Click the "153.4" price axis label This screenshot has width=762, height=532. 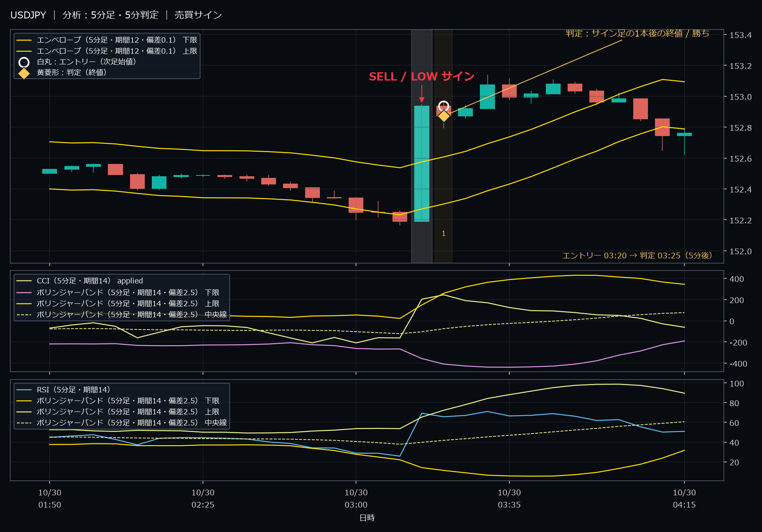(x=740, y=35)
